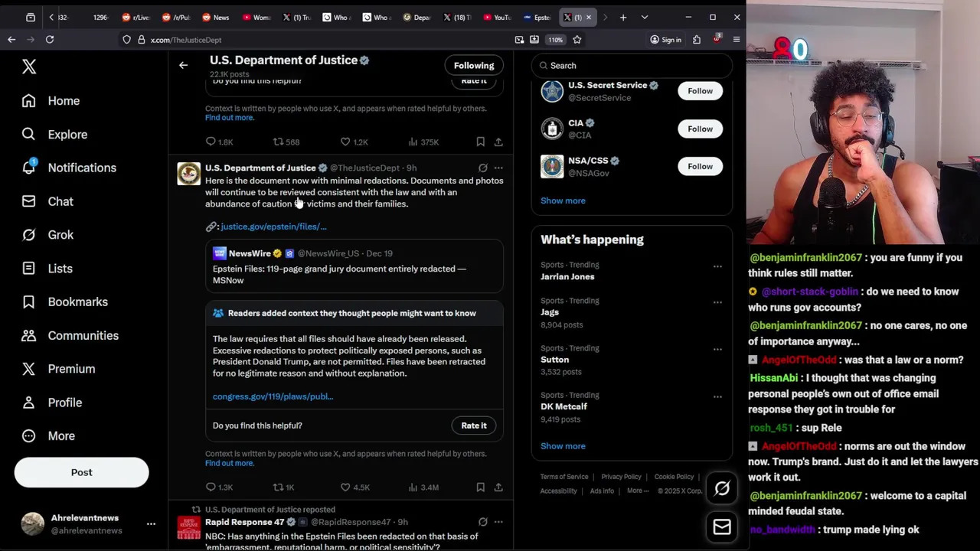The image size is (980, 551).
Task: Share the post with 3.4M views
Action: 498,487
